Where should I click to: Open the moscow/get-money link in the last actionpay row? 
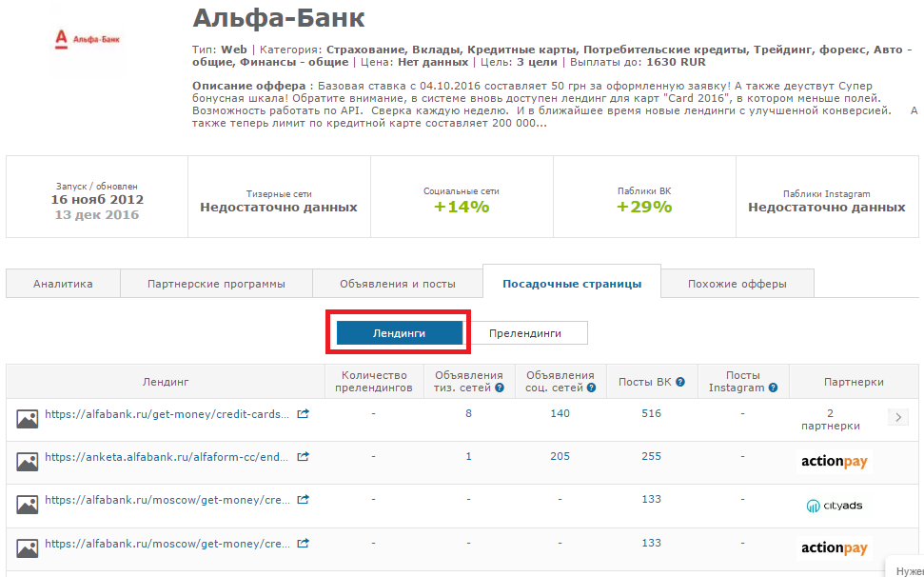click(x=167, y=544)
